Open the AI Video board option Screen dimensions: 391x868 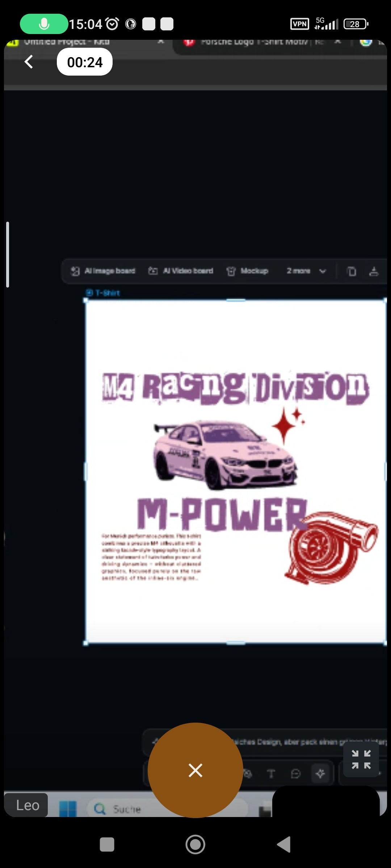click(181, 271)
